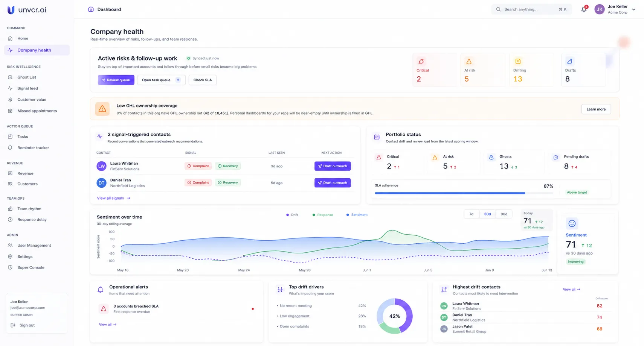Click the top drift drivers donut chart
The width and height of the screenshot is (644, 346).
(395, 316)
